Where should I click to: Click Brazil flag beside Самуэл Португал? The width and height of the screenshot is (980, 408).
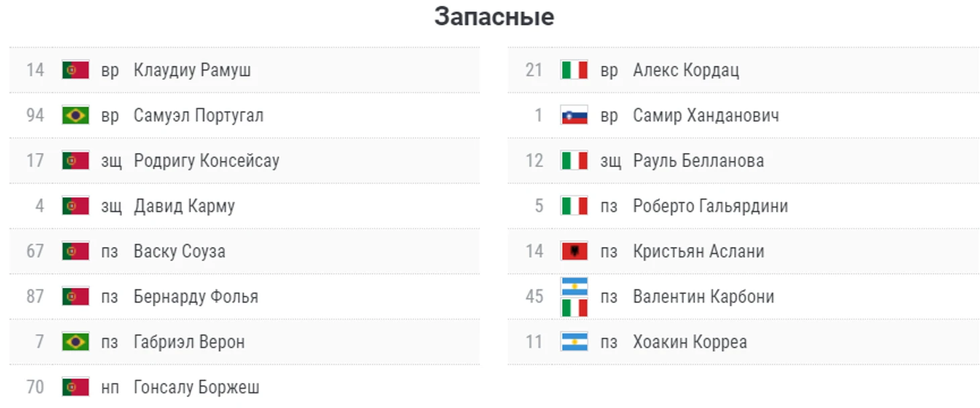(76, 115)
